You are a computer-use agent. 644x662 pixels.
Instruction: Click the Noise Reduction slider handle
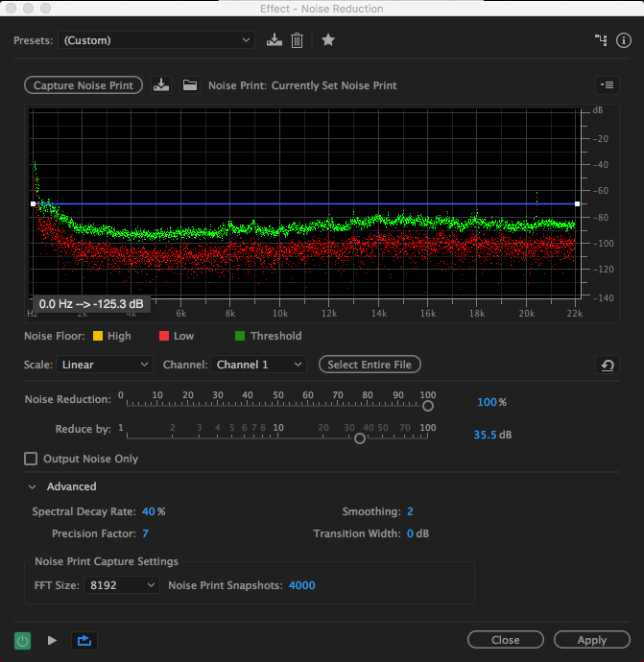(428, 406)
